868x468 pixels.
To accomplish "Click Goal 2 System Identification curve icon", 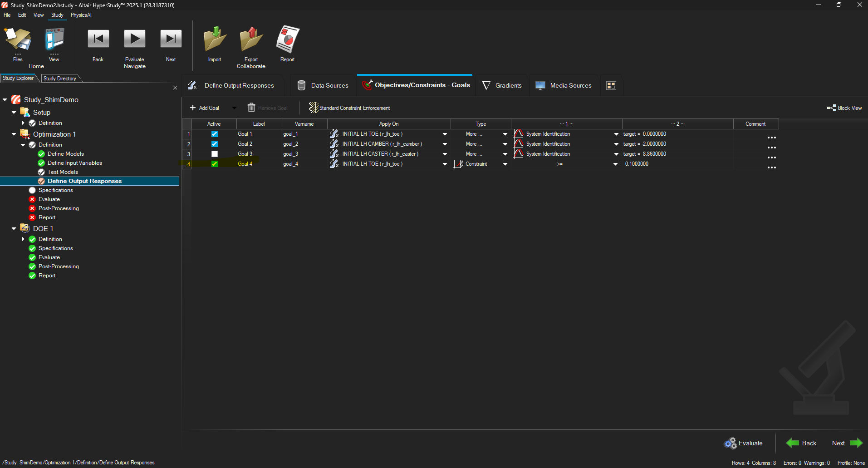I will click(x=519, y=144).
